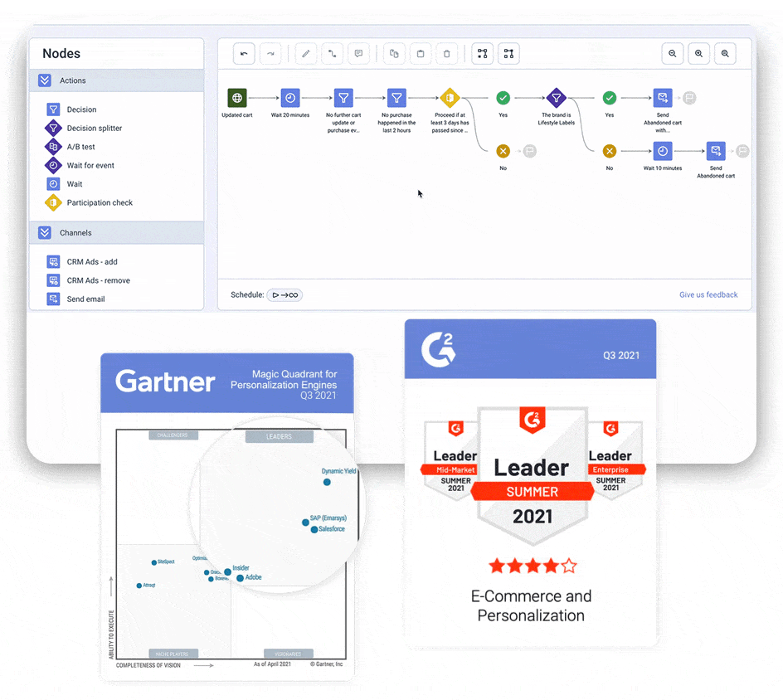Open the Give us feedback link
This screenshot has width=783, height=700.
(708, 294)
